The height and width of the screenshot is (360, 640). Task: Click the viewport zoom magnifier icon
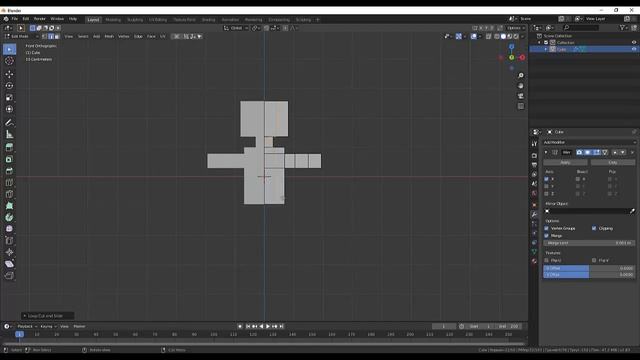point(520,76)
